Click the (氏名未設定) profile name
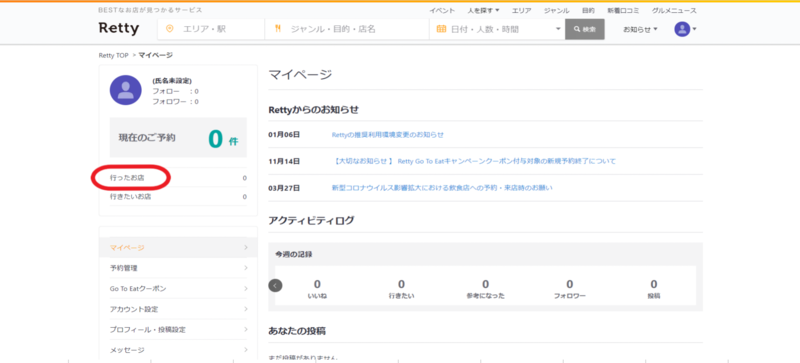This screenshot has width=800, height=363. [172, 81]
